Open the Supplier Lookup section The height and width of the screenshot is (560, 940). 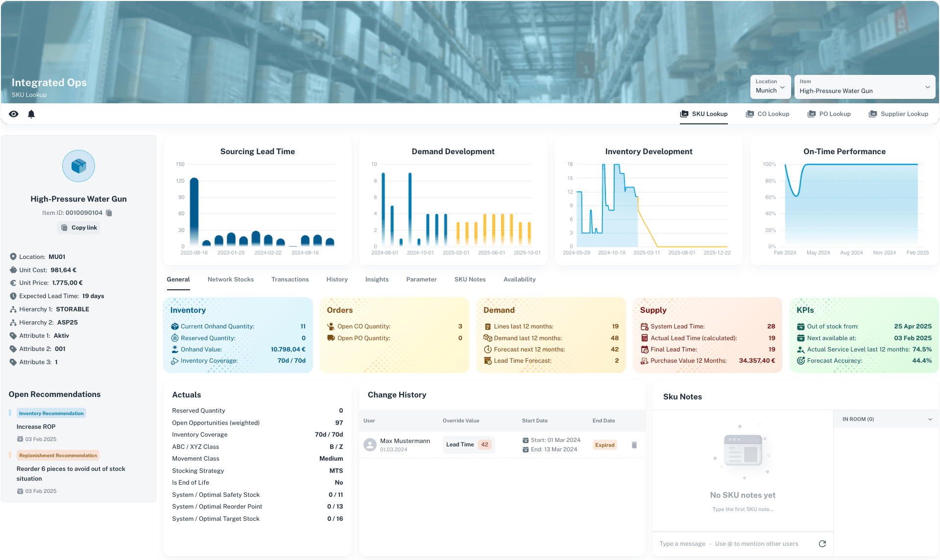pos(898,114)
